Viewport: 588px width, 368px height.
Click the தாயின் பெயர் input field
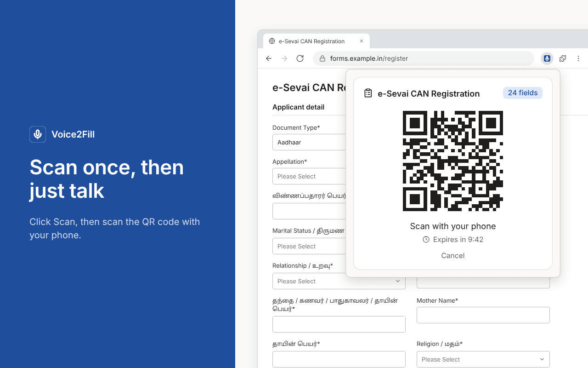pyautogui.click(x=339, y=359)
